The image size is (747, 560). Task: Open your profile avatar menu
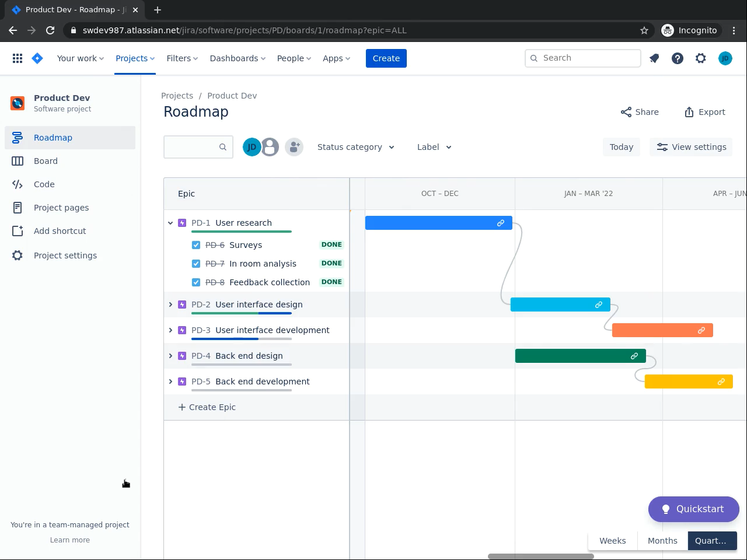click(x=725, y=58)
